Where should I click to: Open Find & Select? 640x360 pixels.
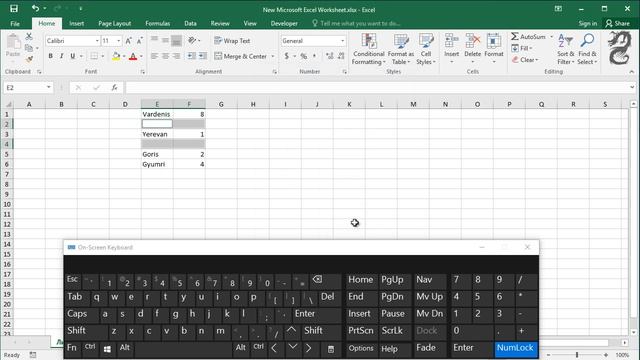tap(587, 49)
